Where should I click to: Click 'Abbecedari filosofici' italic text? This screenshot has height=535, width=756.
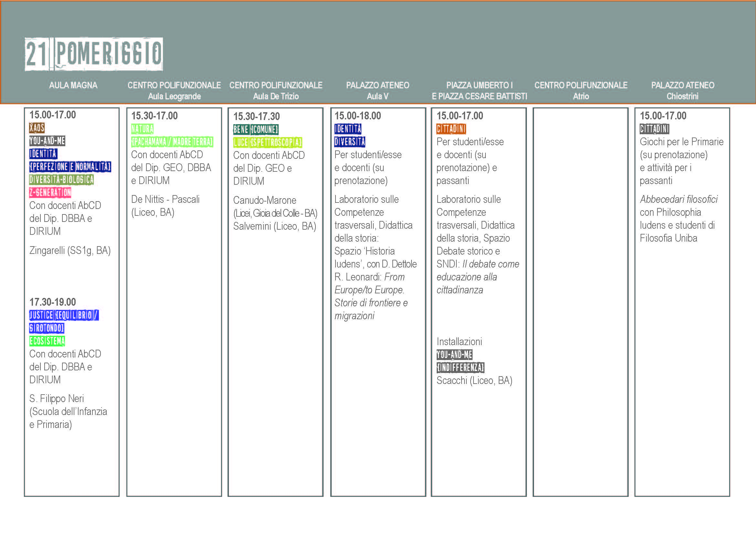point(679,200)
